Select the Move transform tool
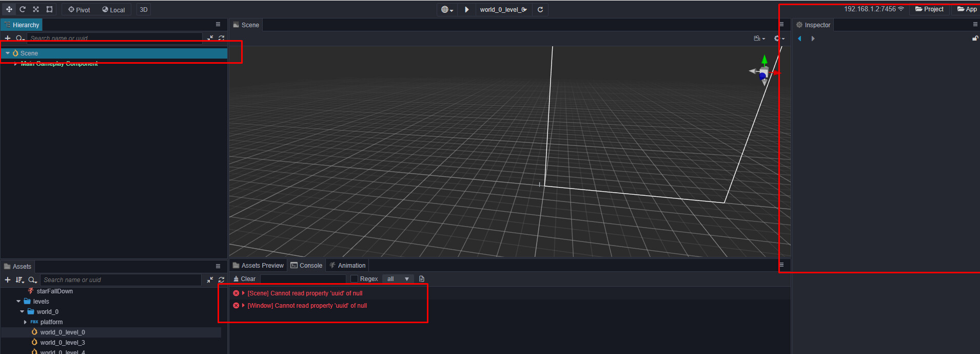 pyautogui.click(x=9, y=9)
